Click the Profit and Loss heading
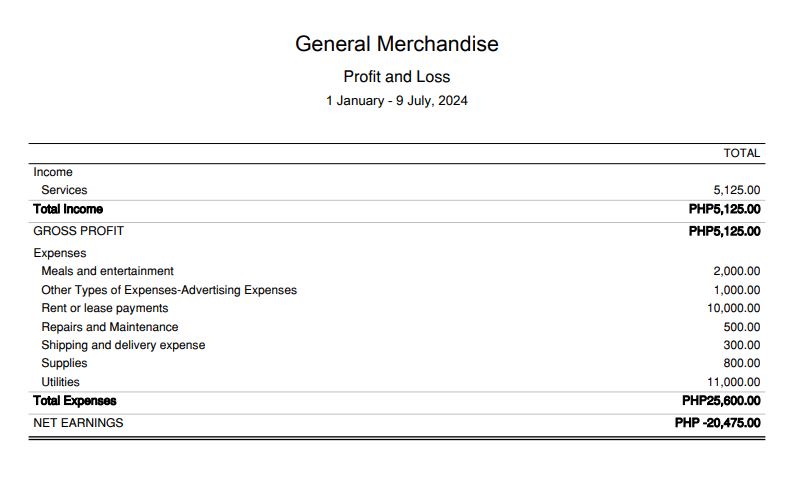Viewport: 794px width, 480px height. point(396,77)
